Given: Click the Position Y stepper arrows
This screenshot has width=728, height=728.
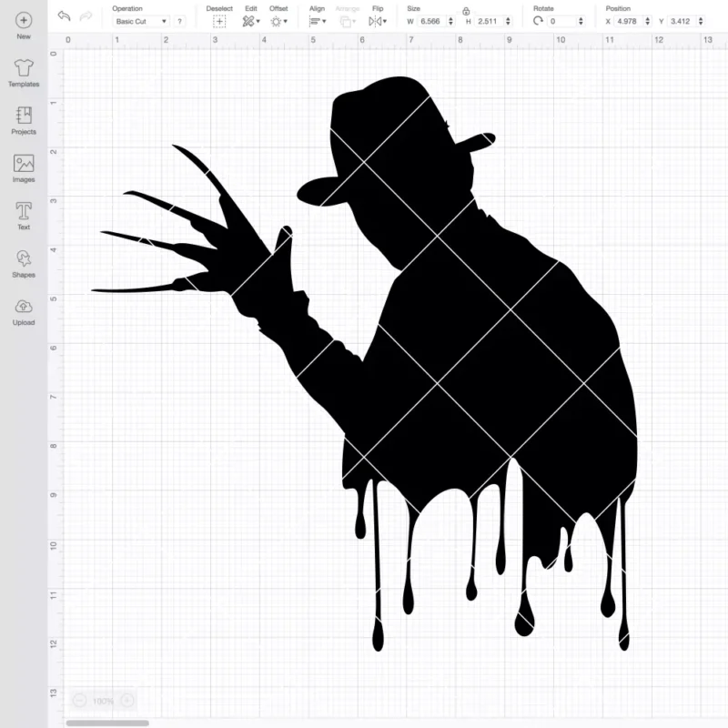Looking at the screenshot, I should [x=701, y=21].
